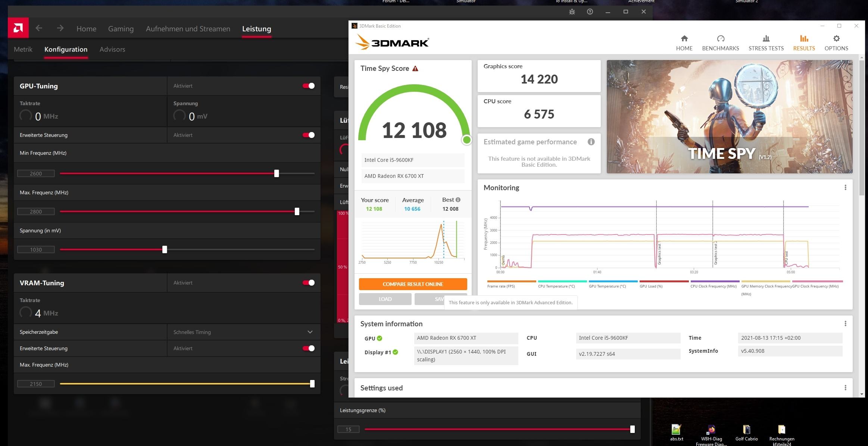Open the Stress Tests icon
868x446 pixels.
766,38
